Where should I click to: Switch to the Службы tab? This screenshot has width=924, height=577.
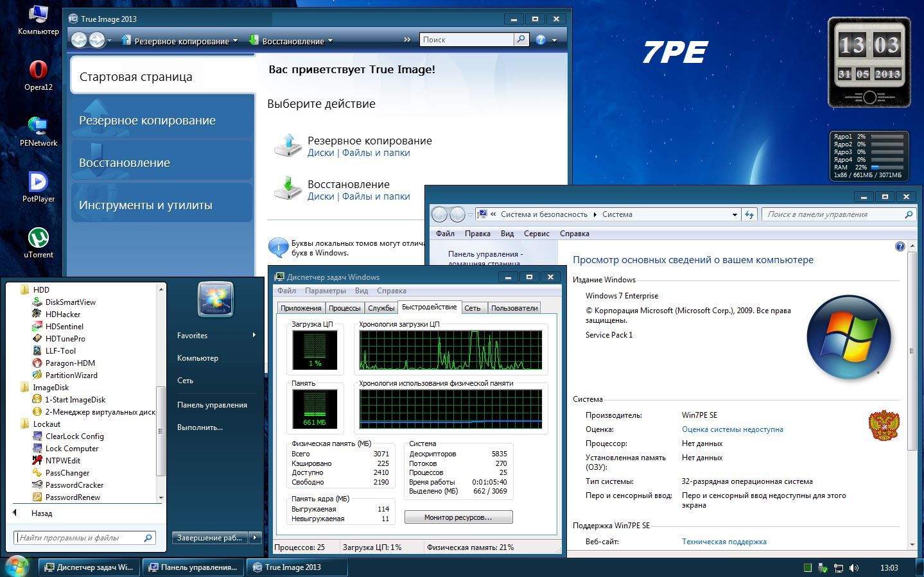(x=381, y=308)
